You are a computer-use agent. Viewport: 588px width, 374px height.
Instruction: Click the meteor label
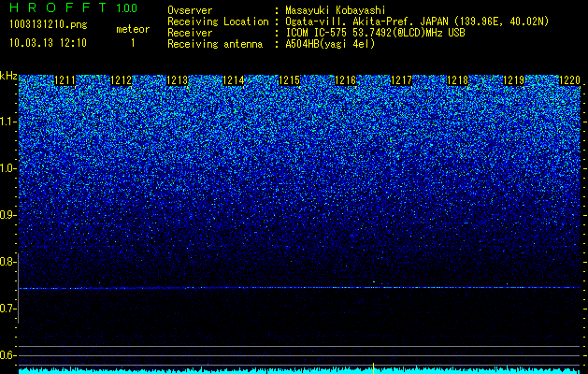pyautogui.click(x=133, y=29)
